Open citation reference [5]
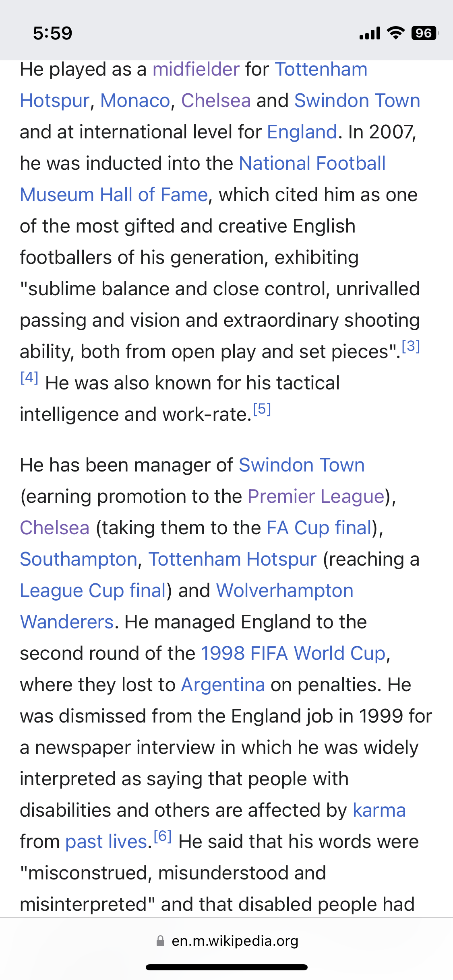This screenshot has height=980, width=453. pyautogui.click(x=262, y=409)
